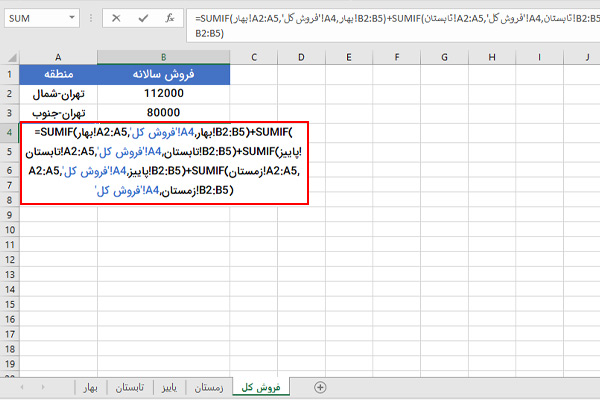
Task: Select column B header
Action: coord(162,56)
